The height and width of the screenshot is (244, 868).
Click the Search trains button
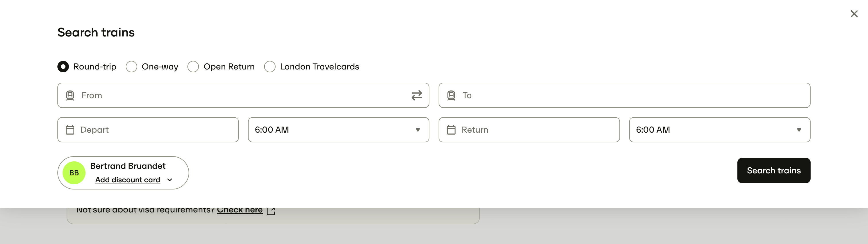click(x=773, y=171)
